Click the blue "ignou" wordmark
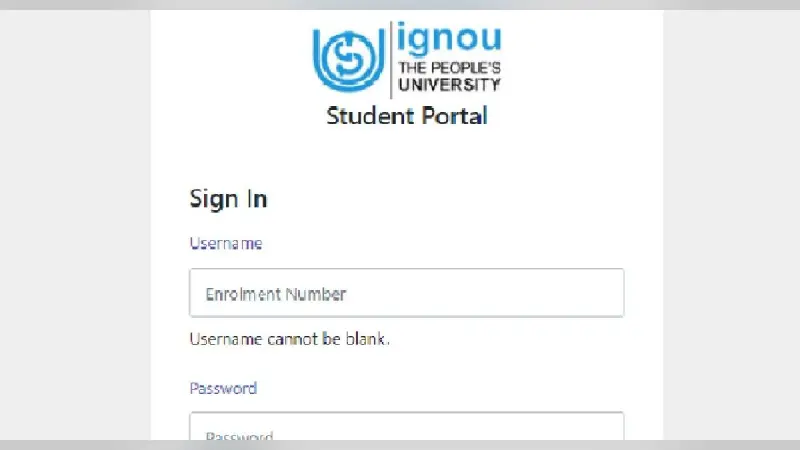Image resolution: width=800 pixels, height=450 pixels. (449, 38)
